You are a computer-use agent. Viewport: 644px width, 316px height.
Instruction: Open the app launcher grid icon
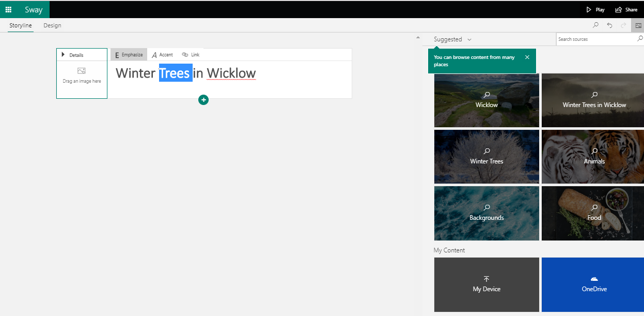tap(8, 9)
